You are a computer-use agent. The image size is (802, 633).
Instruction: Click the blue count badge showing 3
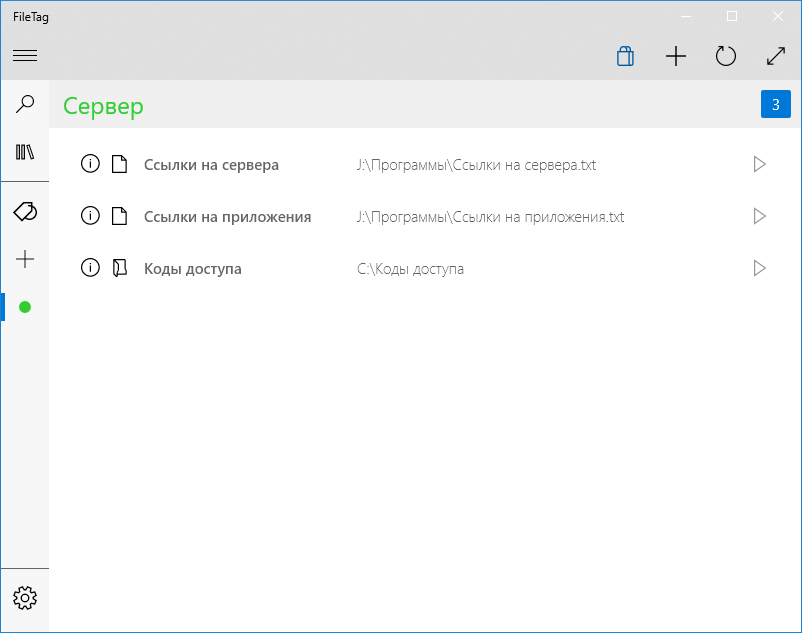775,104
